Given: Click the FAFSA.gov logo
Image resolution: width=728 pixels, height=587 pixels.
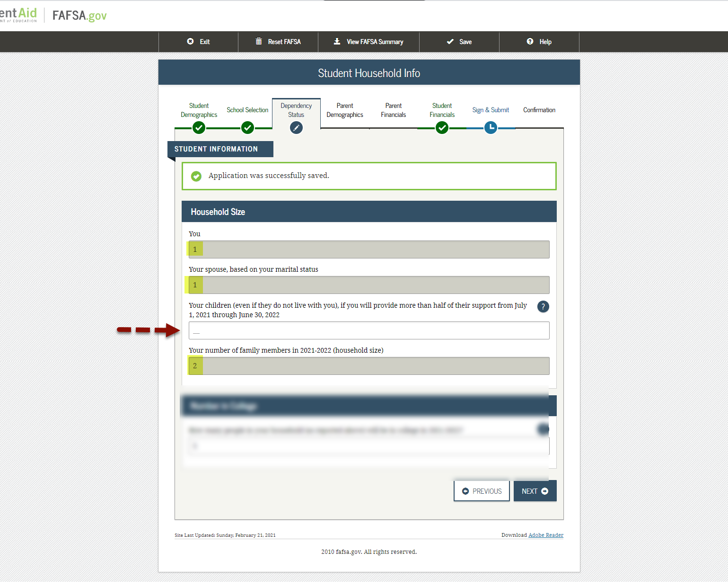Looking at the screenshot, I should point(79,15).
